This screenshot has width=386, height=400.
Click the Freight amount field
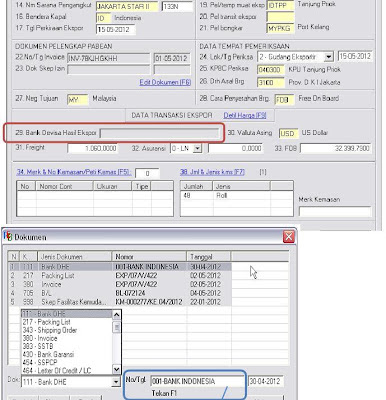(92, 148)
